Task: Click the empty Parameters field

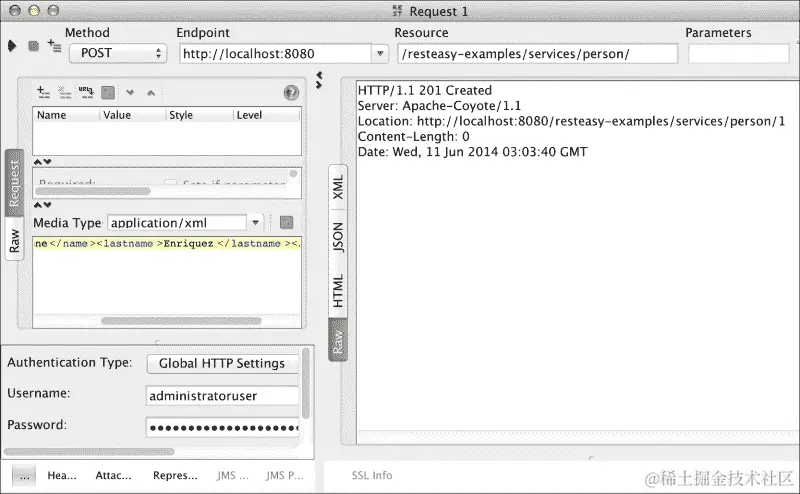Action: [x=739, y=54]
